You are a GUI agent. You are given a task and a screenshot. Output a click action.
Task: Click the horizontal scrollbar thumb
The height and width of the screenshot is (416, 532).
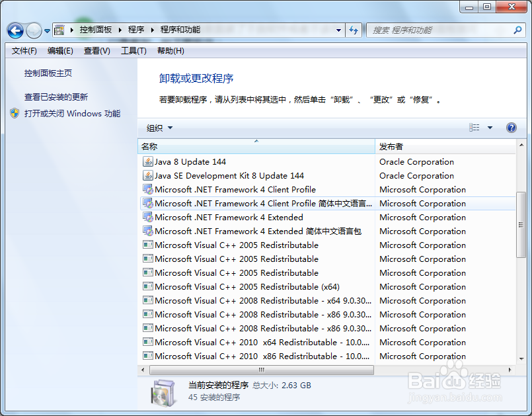(262, 370)
